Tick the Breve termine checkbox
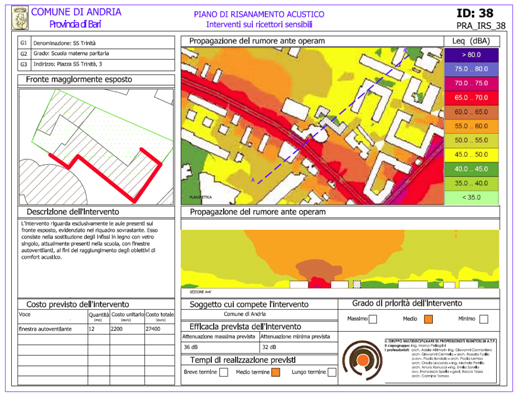 [x=224, y=372]
